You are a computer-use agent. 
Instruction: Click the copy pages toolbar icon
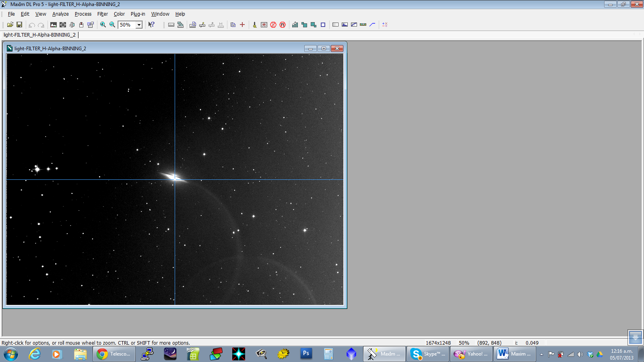click(x=233, y=25)
